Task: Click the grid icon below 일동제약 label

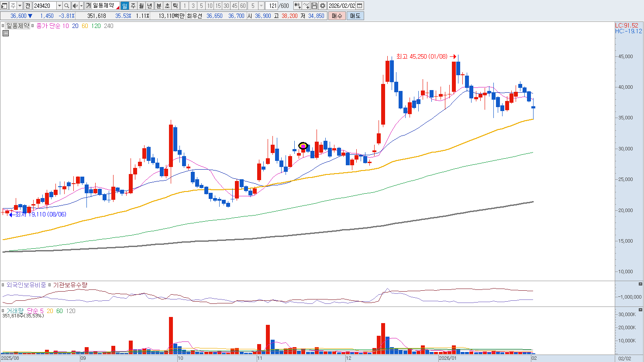Action: pos(6,33)
